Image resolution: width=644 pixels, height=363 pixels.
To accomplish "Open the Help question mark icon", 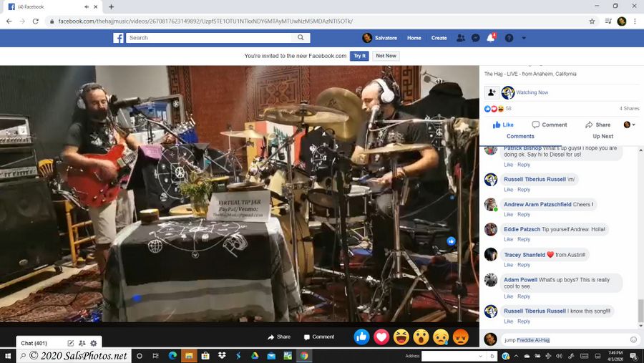I will pyautogui.click(x=509, y=38).
